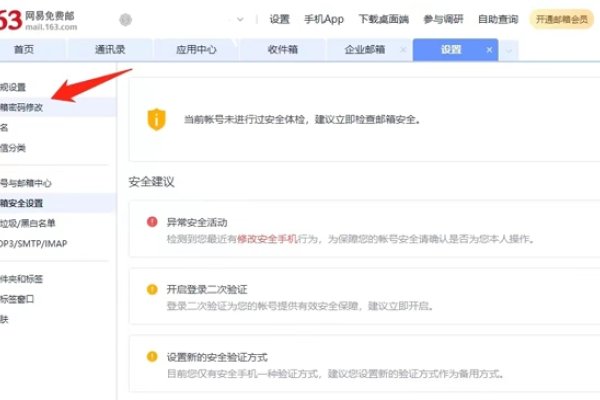Select the active 设置 tab
This screenshot has width=600, height=400.
click(x=451, y=50)
